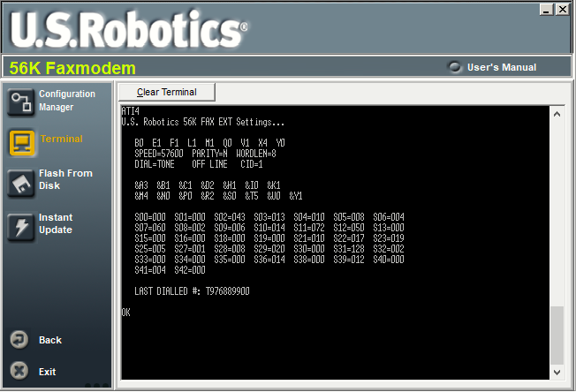576x392 pixels.
Task: Click the WORDLEN=8 value
Action: point(256,154)
